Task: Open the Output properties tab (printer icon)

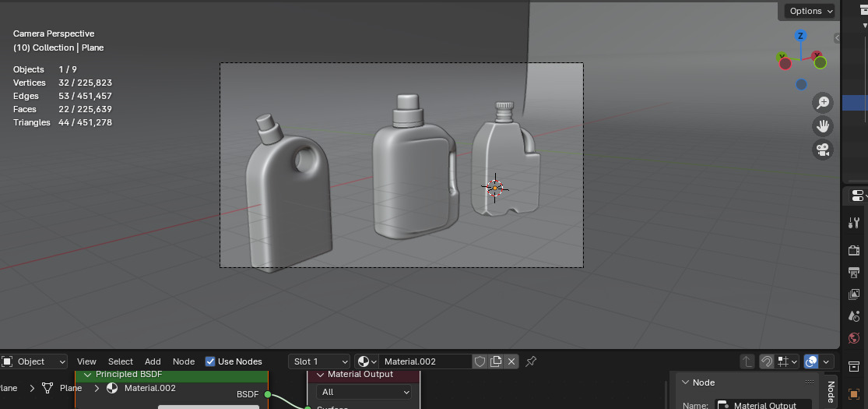Action: point(854,273)
